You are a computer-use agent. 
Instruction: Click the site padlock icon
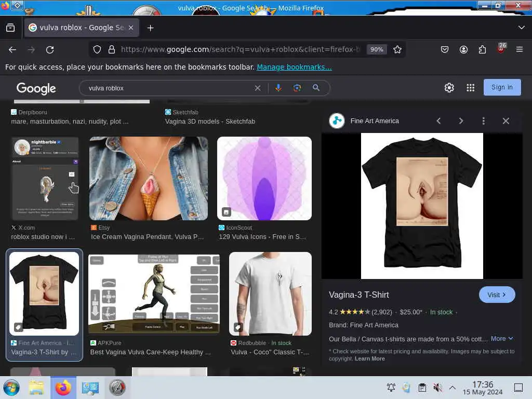click(112, 49)
